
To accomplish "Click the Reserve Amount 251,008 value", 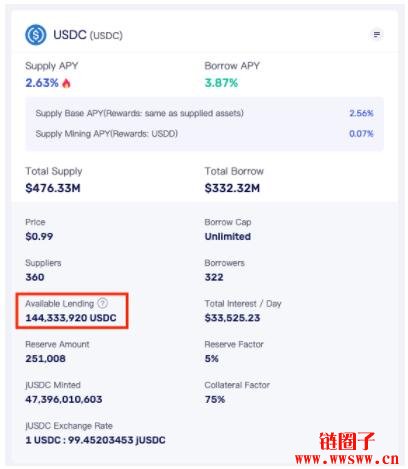I will click(45, 358).
